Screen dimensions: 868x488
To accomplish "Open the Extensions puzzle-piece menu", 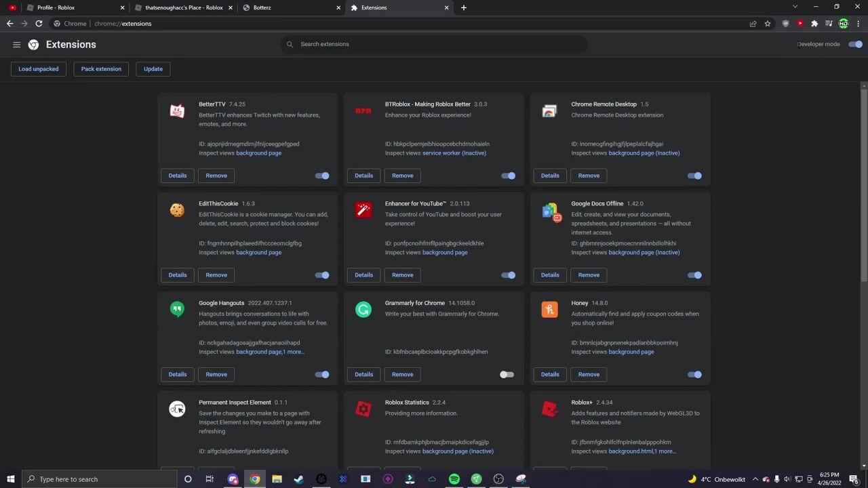I will click(814, 24).
